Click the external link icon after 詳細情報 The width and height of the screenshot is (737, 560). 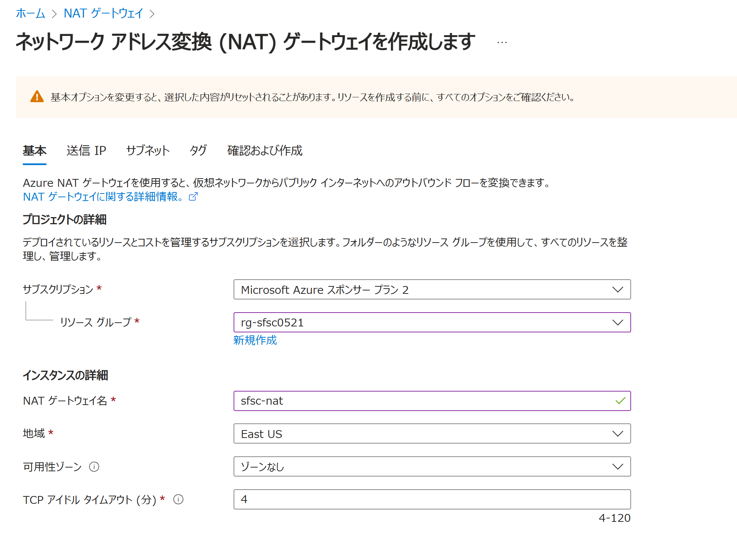tap(193, 197)
